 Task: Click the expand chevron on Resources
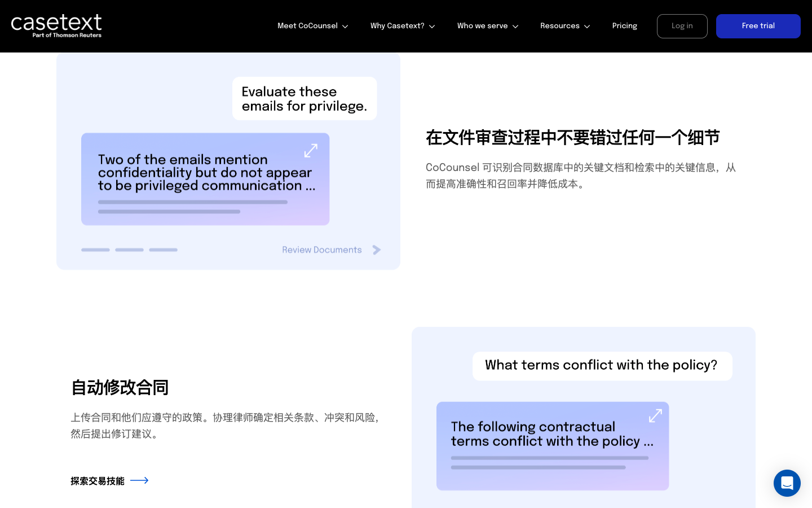586,26
